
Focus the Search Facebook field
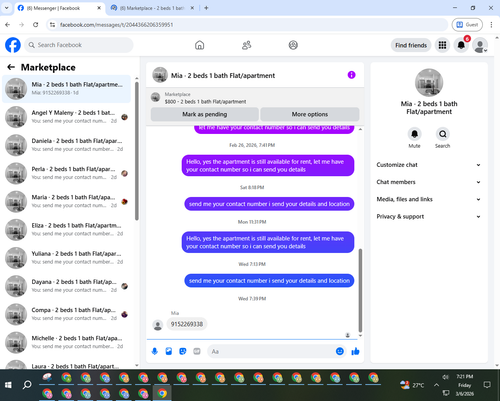(79, 45)
